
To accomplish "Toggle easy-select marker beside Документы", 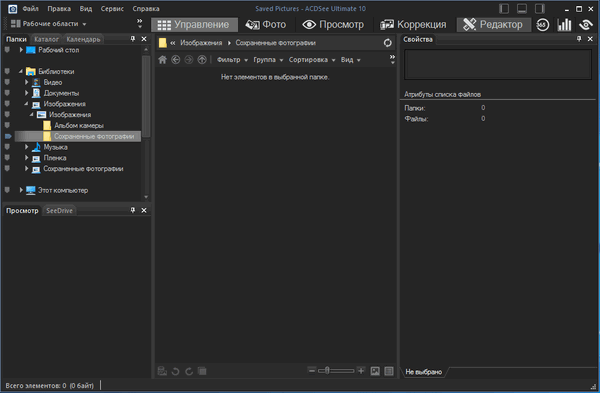I will [x=7, y=93].
